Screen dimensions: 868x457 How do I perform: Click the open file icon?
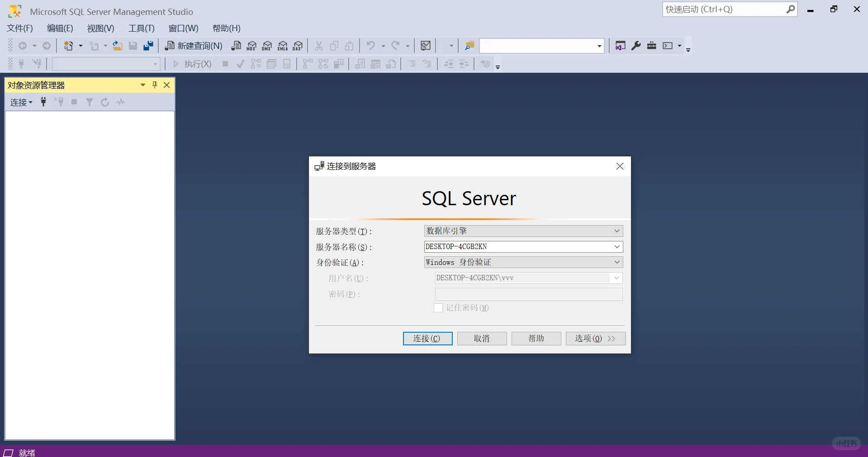click(117, 45)
